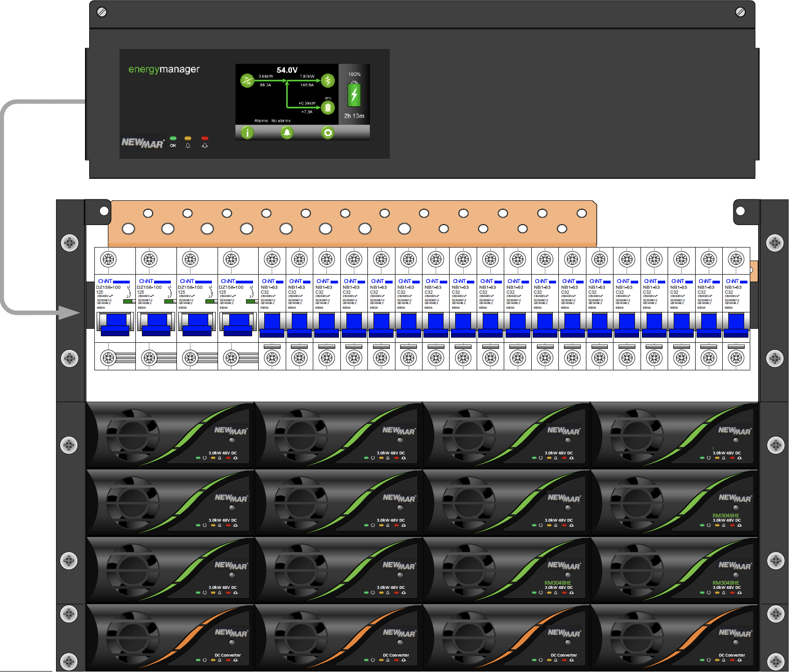Toggle the second NB1-63 C32 breaker
789x672 pixels.
click(x=299, y=325)
